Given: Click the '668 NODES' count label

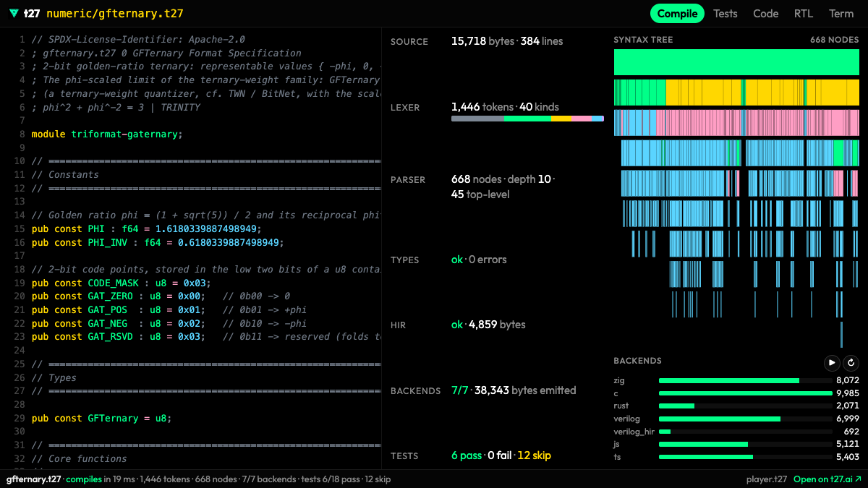Looking at the screenshot, I should pyautogui.click(x=834, y=40).
